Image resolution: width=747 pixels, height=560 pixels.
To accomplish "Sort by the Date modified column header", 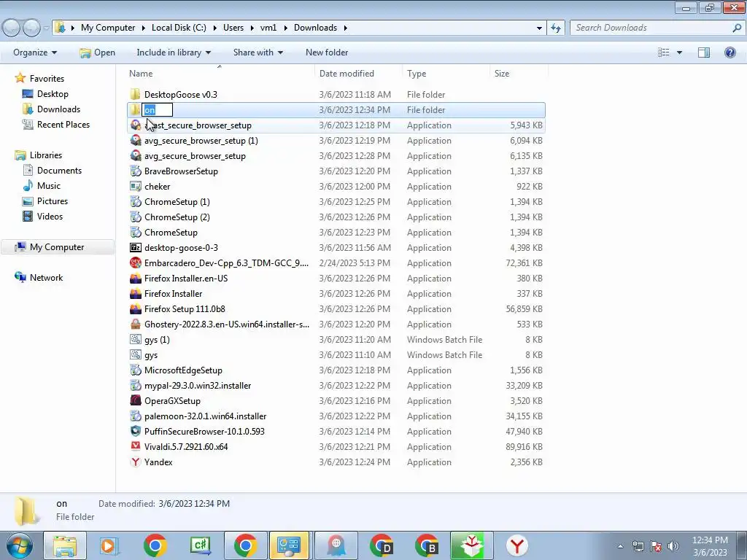I will pyautogui.click(x=358, y=74).
